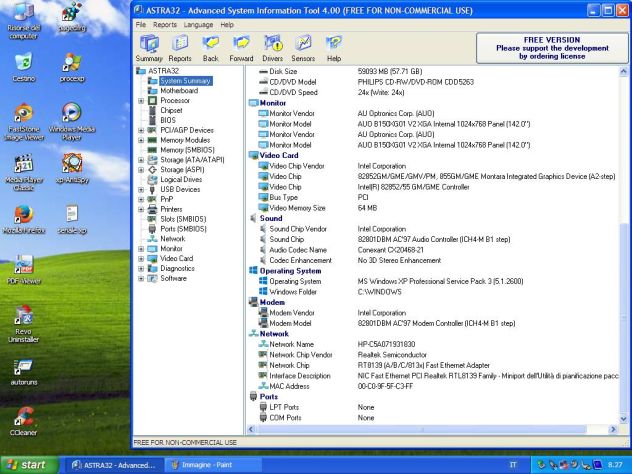Screen dimensions: 632x474
Task: Go Back using toolbar arrow
Action: tap(210, 48)
